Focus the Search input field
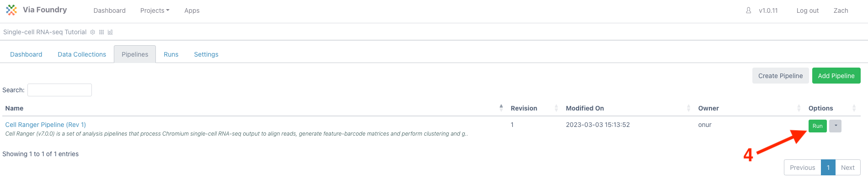Viewport: 868px width, 179px height. pos(59,90)
